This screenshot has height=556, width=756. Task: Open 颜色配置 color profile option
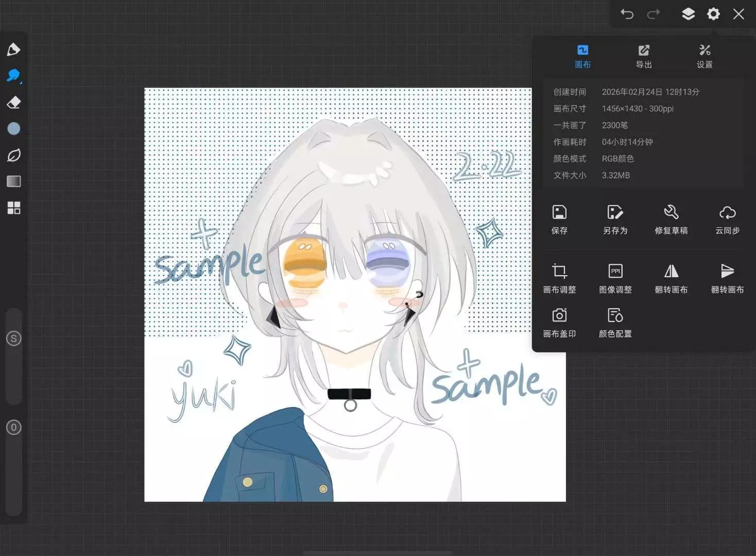click(615, 323)
